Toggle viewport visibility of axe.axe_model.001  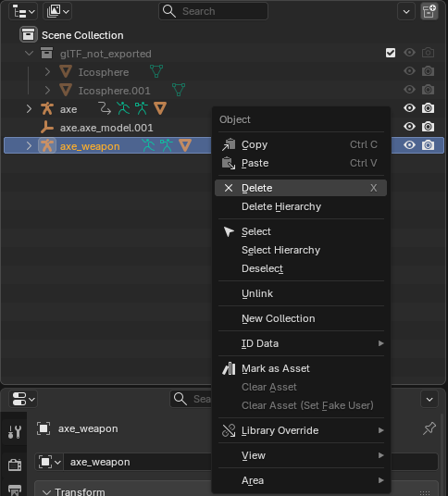coord(409,127)
